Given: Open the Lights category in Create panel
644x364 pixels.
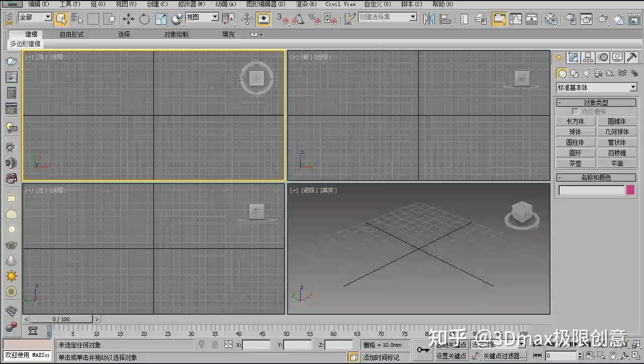Looking at the screenshot, I should 586,73.
